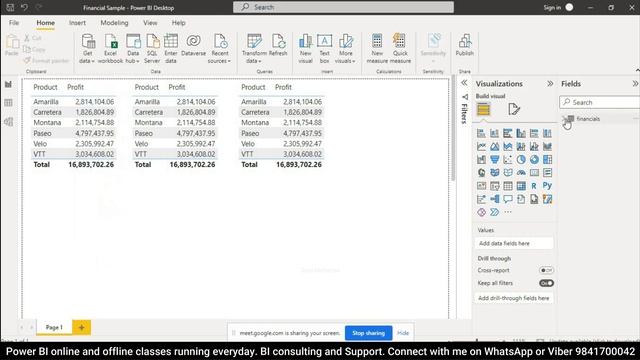Open the File menu

[x=14, y=23]
